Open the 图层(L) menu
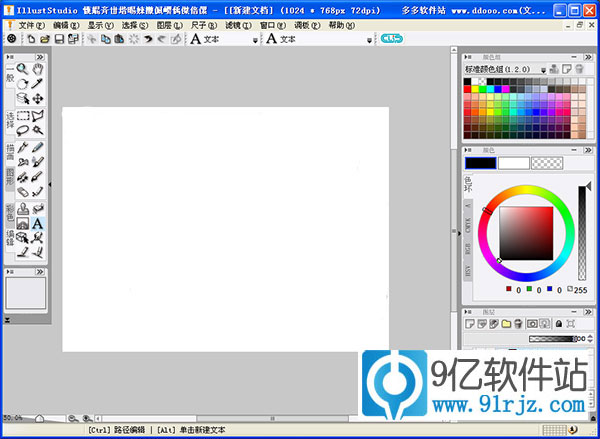The image size is (600, 439). coord(170,26)
